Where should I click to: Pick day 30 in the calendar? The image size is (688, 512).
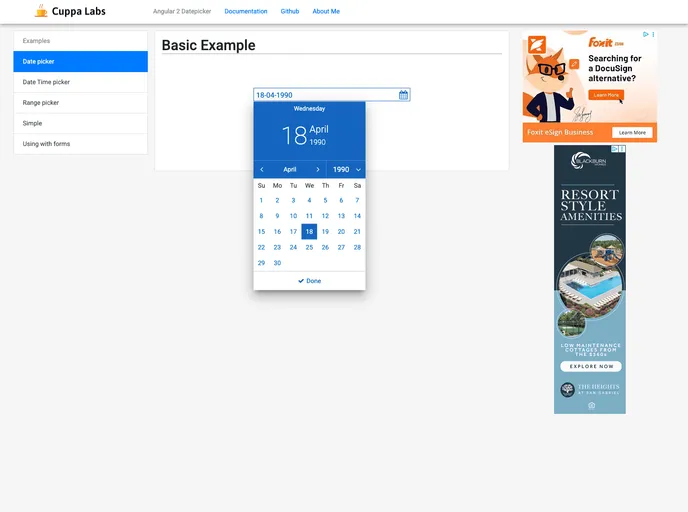pos(277,263)
